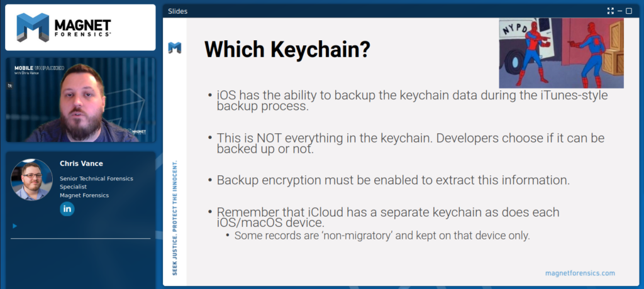The height and width of the screenshot is (289, 644).
Task: Open Chris Vance's LinkedIn profile icon
Action: [67, 209]
